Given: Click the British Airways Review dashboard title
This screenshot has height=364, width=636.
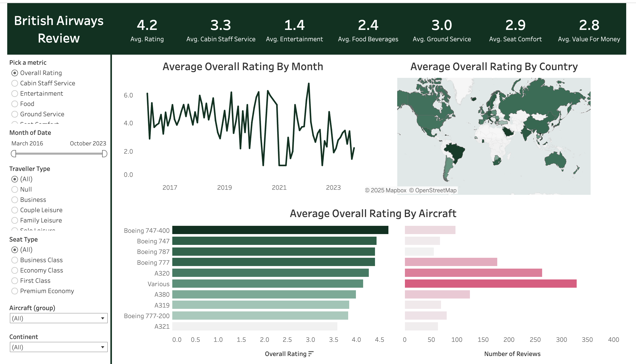Looking at the screenshot, I should click(59, 29).
